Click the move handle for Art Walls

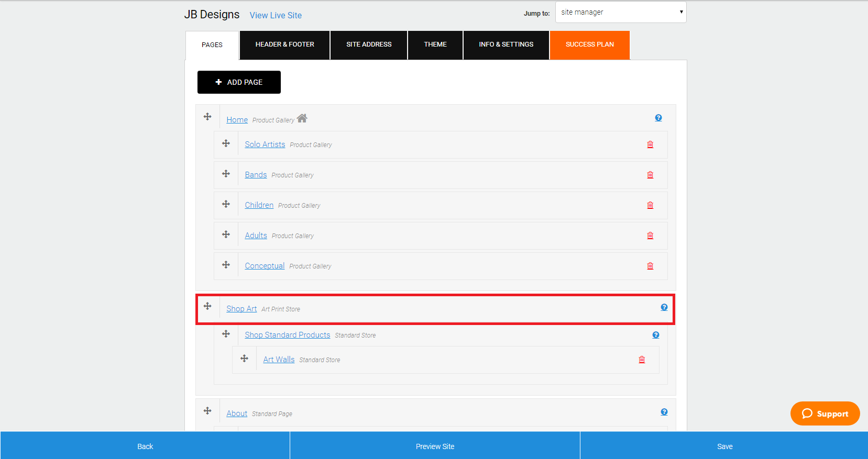click(244, 359)
